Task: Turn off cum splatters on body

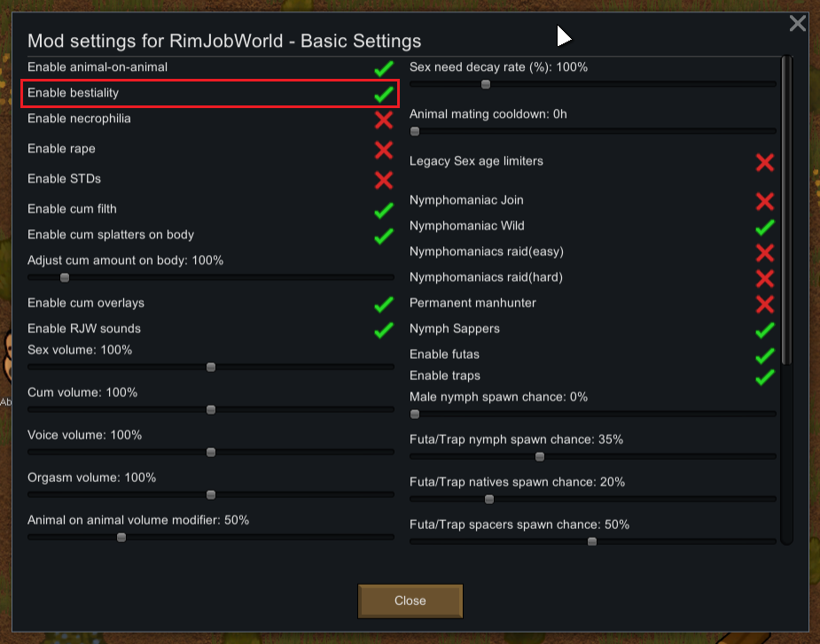Action: (x=383, y=236)
